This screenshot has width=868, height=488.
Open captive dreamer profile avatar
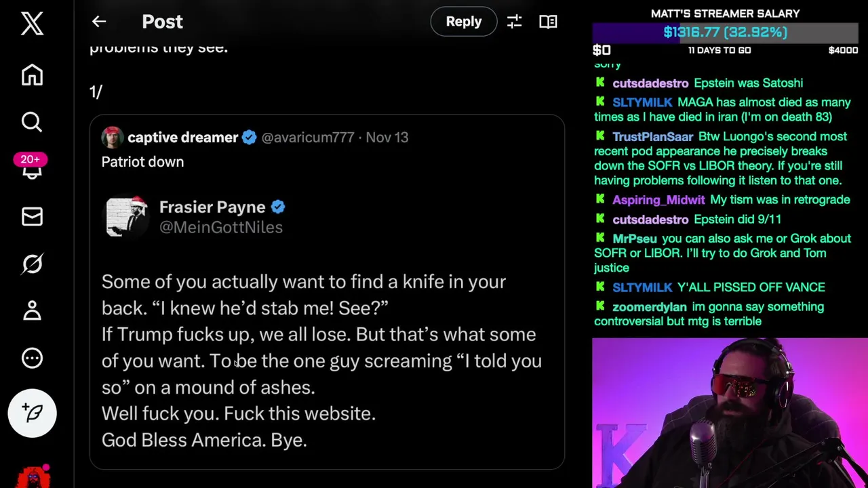pyautogui.click(x=112, y=138)
